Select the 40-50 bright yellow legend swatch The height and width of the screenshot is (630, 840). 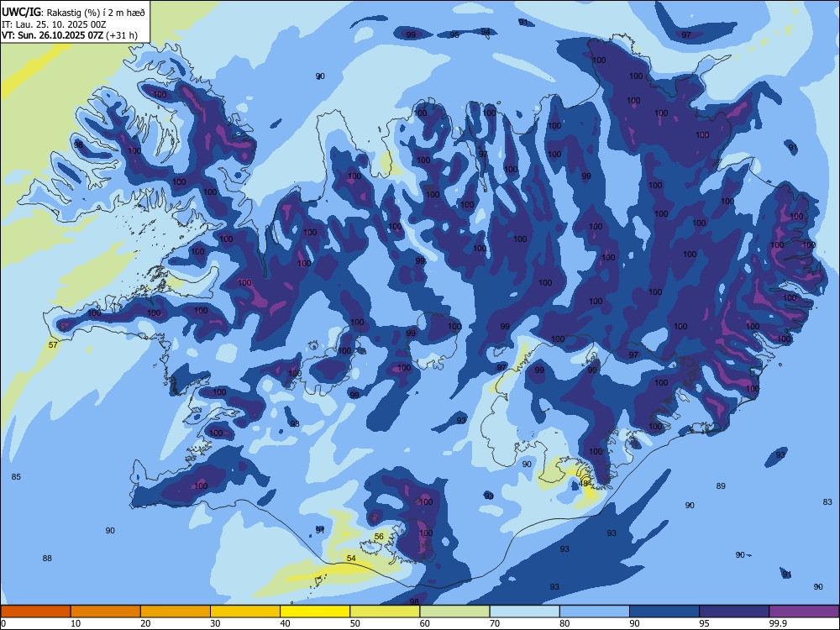point(315,612)
